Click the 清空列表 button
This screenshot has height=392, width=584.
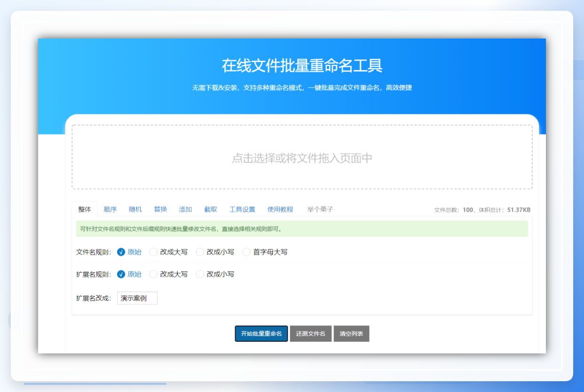coord(351,334)
